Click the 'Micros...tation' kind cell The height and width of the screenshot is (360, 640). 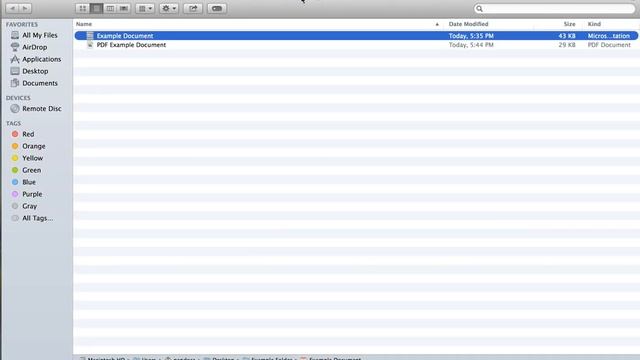pos(609,36)
